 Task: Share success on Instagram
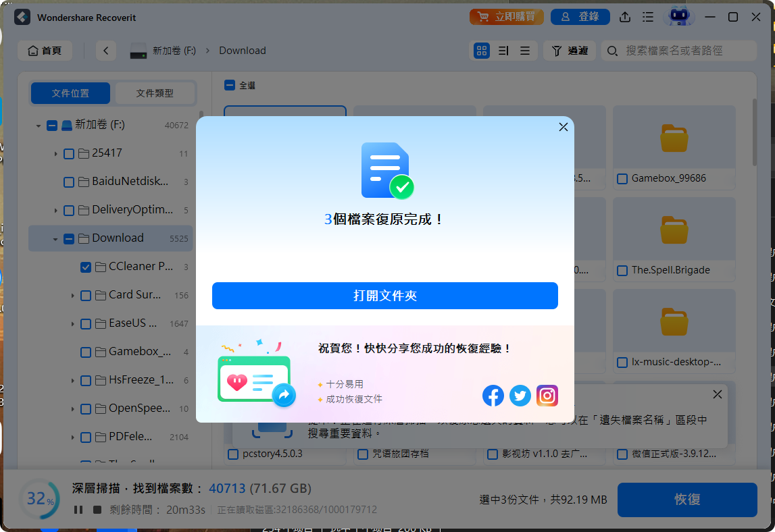click(x=547, y=396)
